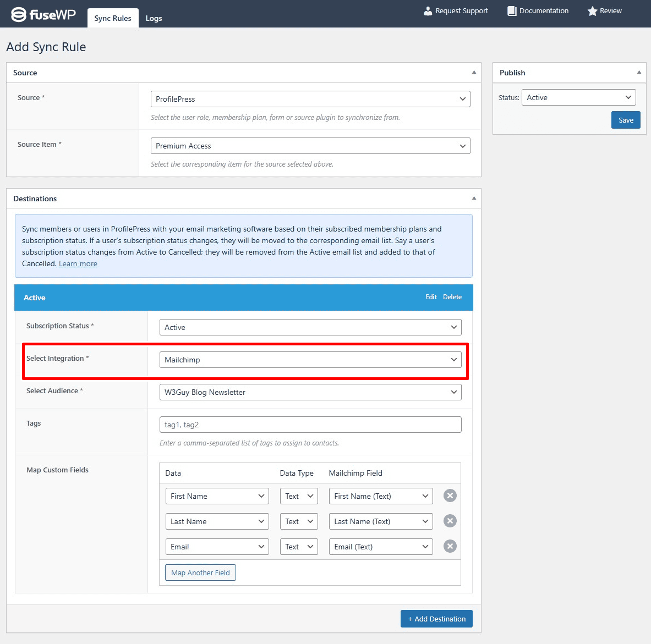Open Data Type dropdown in First Name row

coord(299,496)
